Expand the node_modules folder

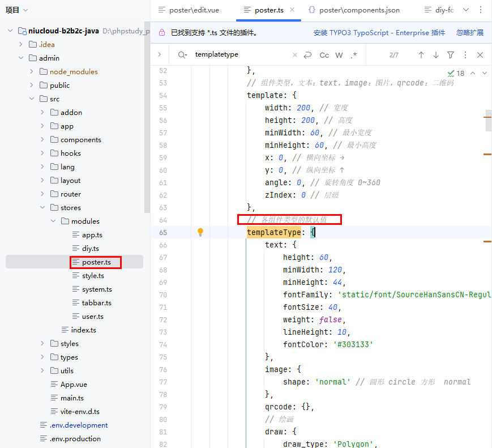pyautogui.click(x=32, y=72)
